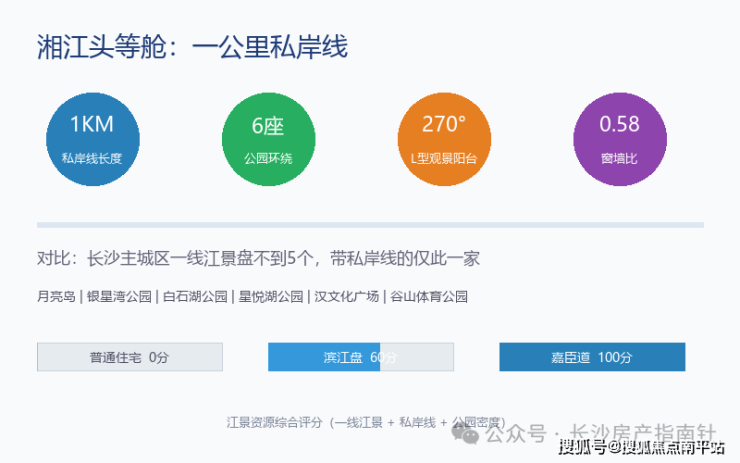This screenshot has height=463, width=740.
Task: Click the 滨江盘 60分 progress bar
Action: point(361,357)
